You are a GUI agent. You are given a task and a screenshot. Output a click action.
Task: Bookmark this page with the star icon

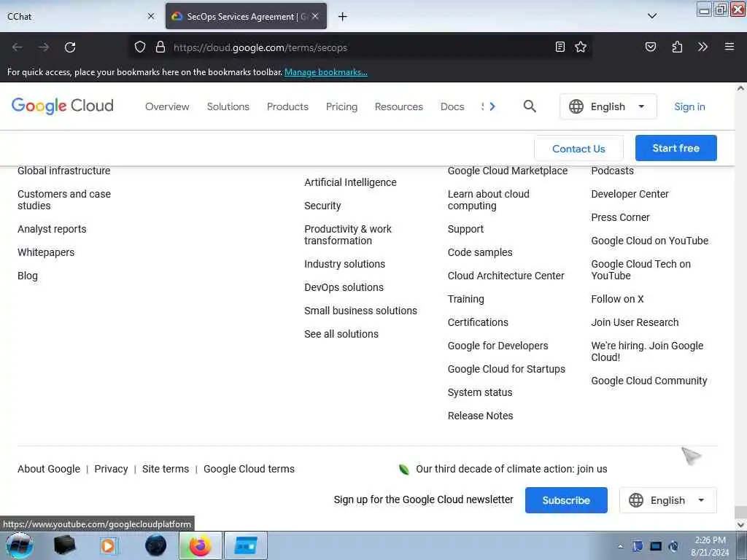coord(580,47)
